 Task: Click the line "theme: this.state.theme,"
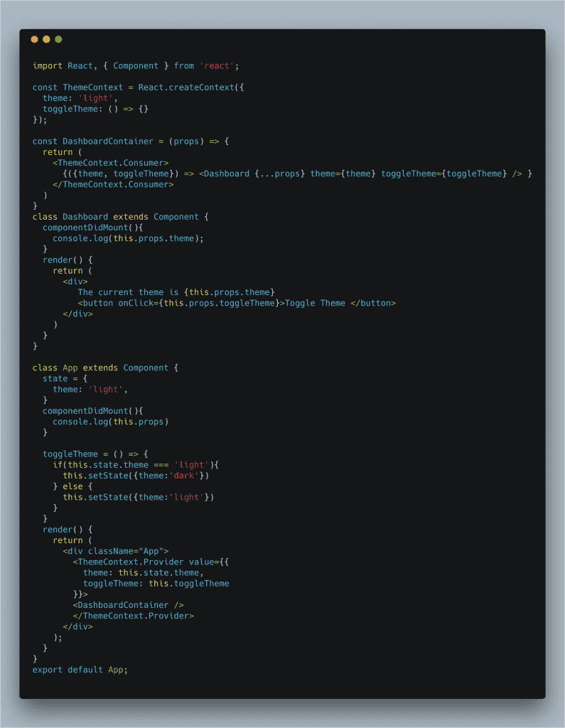tap(144, 573)
